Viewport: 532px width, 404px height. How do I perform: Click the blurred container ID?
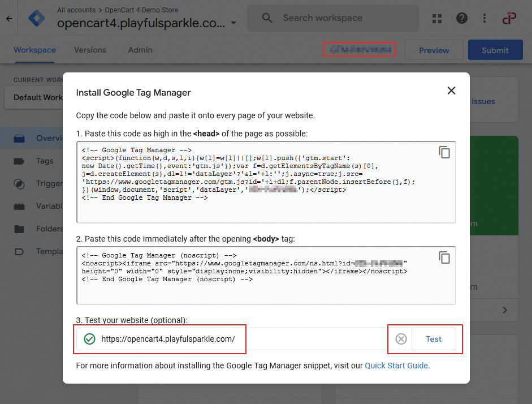point(360,50)
